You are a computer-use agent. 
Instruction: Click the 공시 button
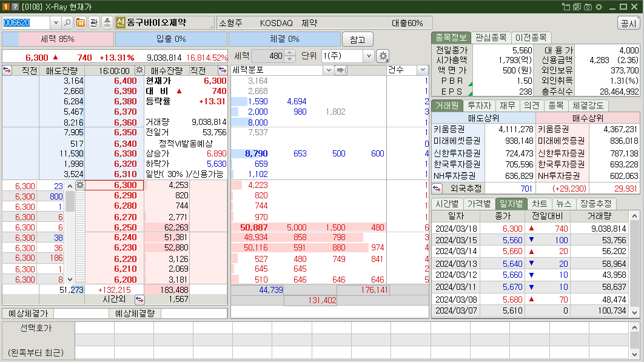click(628, 23)
